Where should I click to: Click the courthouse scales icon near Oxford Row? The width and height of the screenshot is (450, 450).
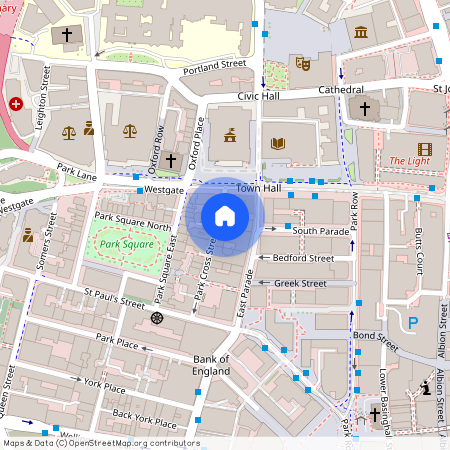130,131
